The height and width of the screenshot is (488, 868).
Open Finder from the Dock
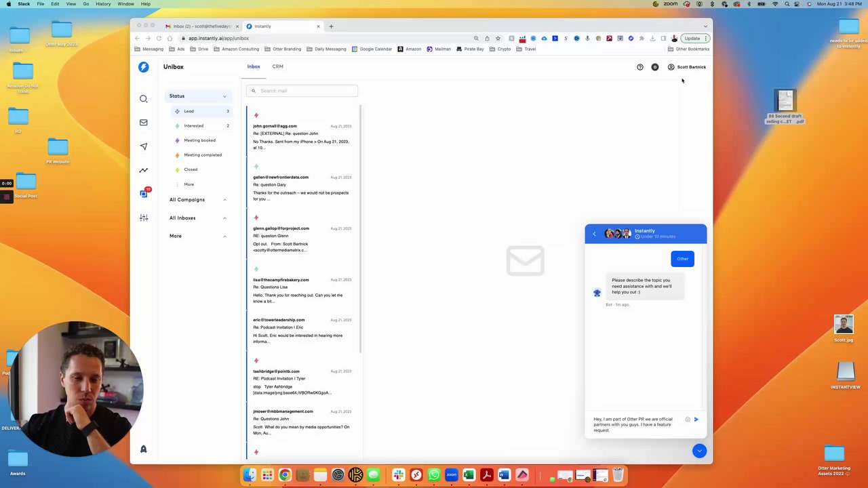(x=250, y=475)
